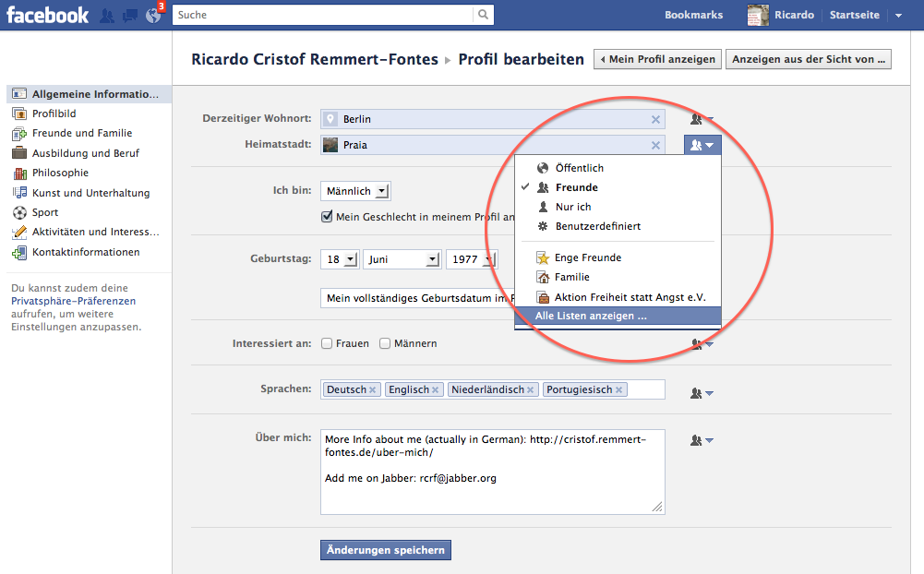The width and height of the screenshot is (924, 574).
Task: Click the Sport soccer ball icon
Action: pos(19,212)
